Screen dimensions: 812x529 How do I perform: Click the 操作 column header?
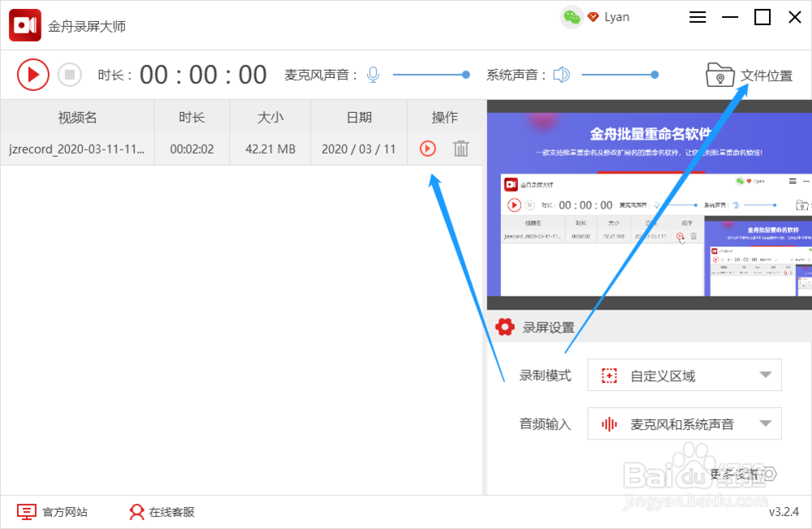pos(445,117)
